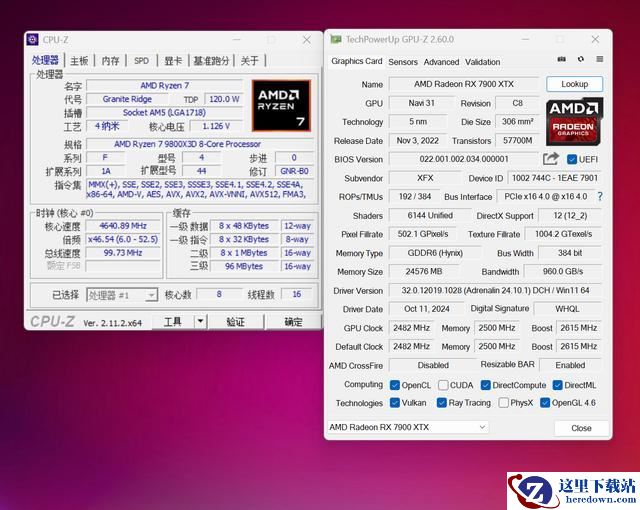Screen dimensions: 640x510
Task: Click the Memory Size 24576 MB value
Action: coord(423,271)
